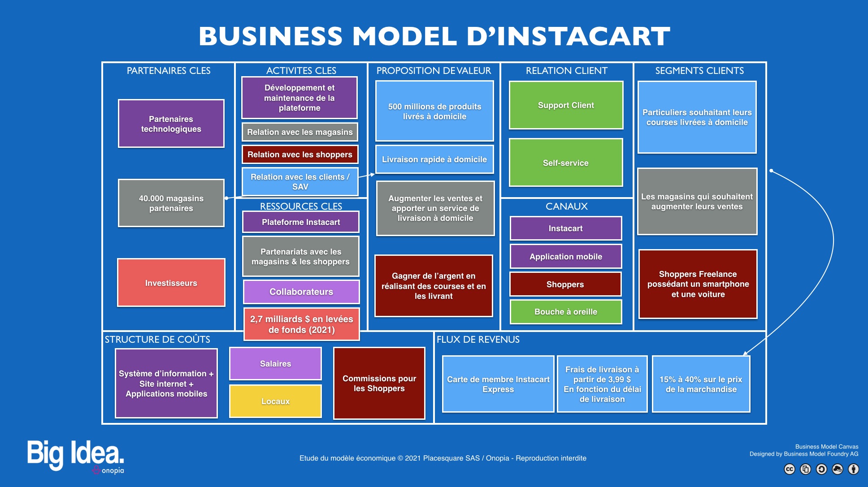Click the 'SEGMENTS CLIENTS' section heading

699,71
